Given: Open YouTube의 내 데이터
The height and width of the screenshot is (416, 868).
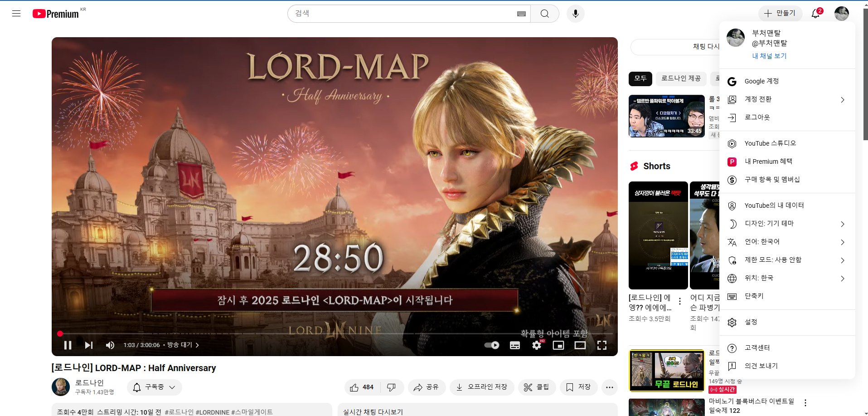Looking at the screenshot, I should pyautogui.click(x=787, y=206).
